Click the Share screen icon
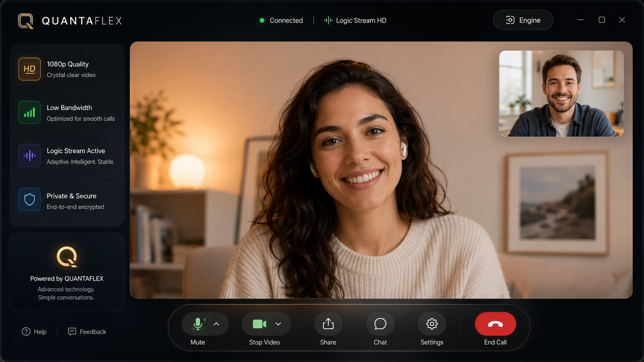 pos(328,324)
